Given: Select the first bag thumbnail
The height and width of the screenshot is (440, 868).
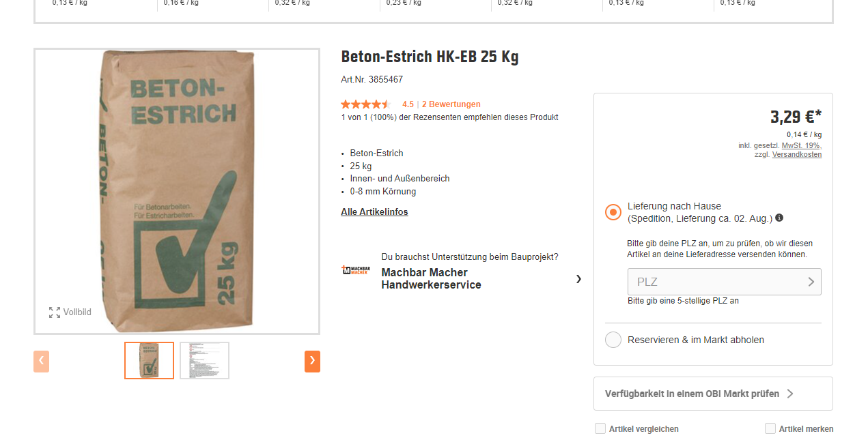Looking at the screenshot, I should (x=149, y=360).
